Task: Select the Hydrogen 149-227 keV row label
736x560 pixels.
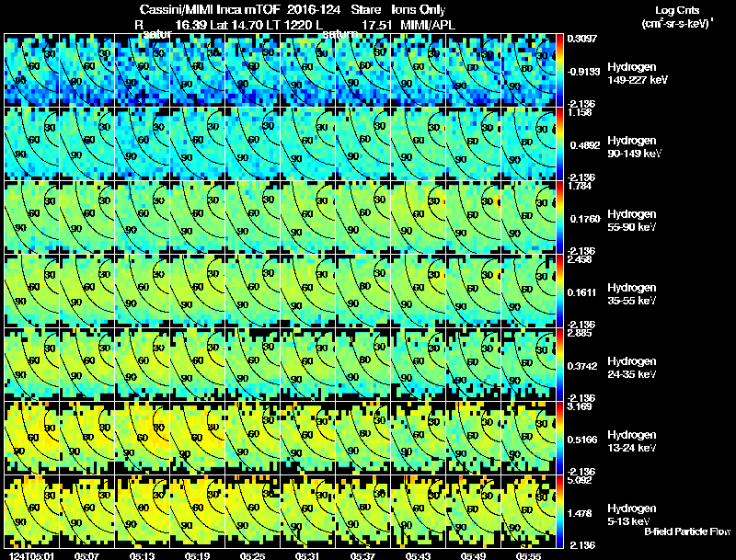Action: point(637,74)
